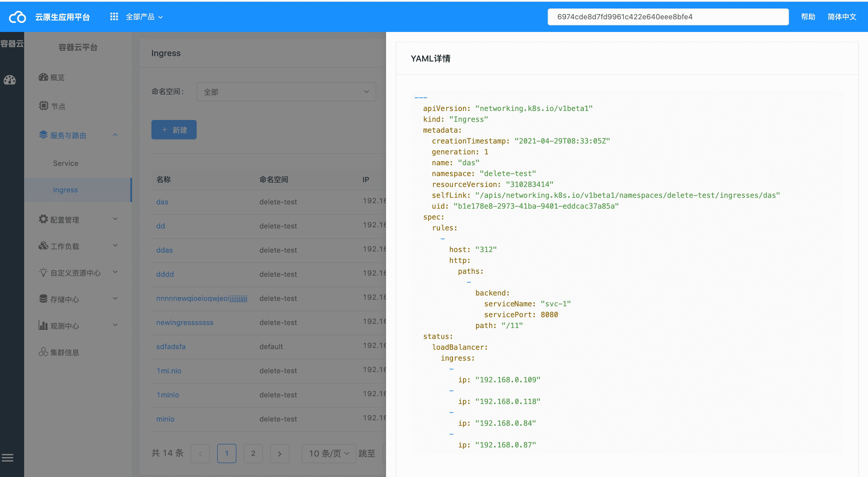Expand the 存储中心 menu chevron
Viewport: 868px width, 477px height.
point(115,299)
